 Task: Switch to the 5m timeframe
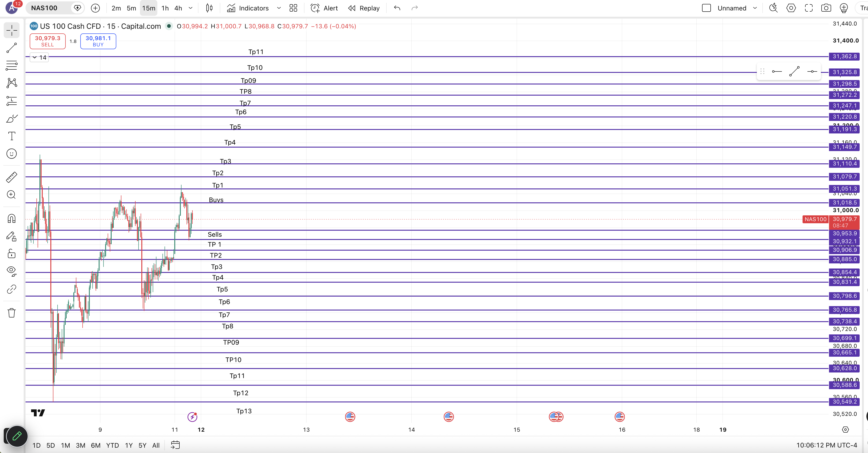click(131, 8)
